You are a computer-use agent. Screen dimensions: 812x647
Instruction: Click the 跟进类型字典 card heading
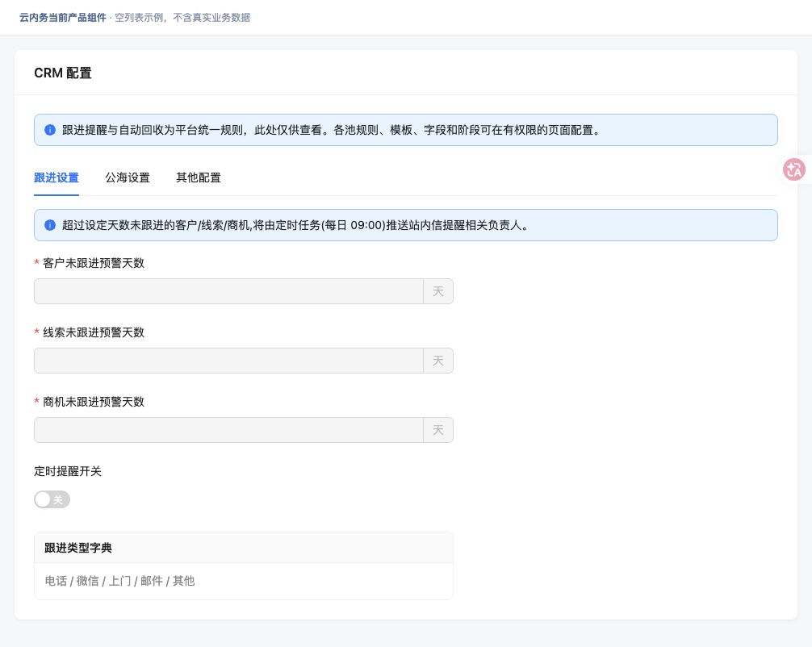pos(78,548)
